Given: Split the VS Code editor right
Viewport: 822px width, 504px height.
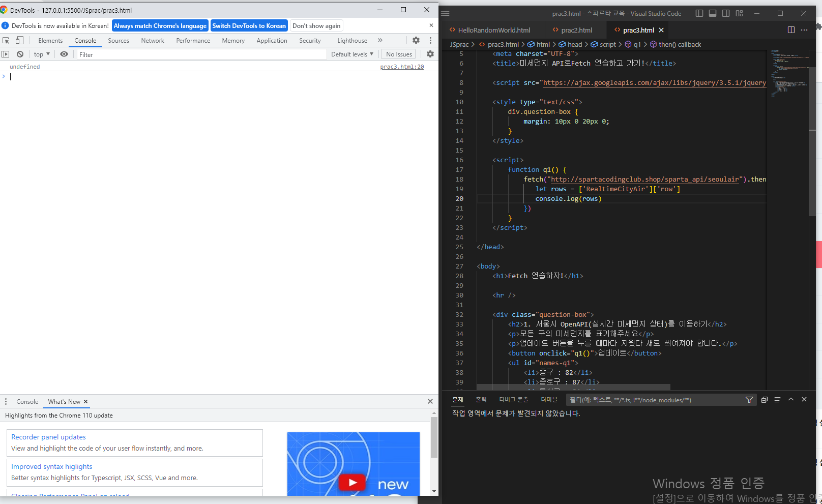Looking at the screenshot, I should [791, 30].
